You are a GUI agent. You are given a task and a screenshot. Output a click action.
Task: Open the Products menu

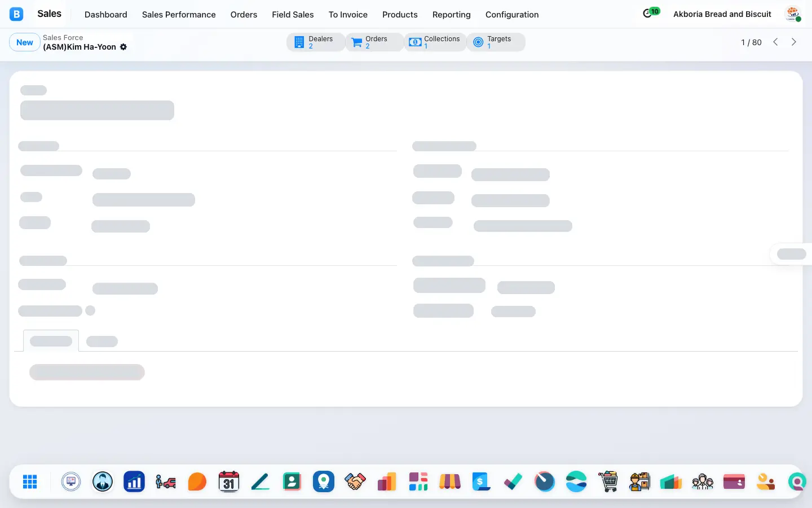click(x=400, y=15)
